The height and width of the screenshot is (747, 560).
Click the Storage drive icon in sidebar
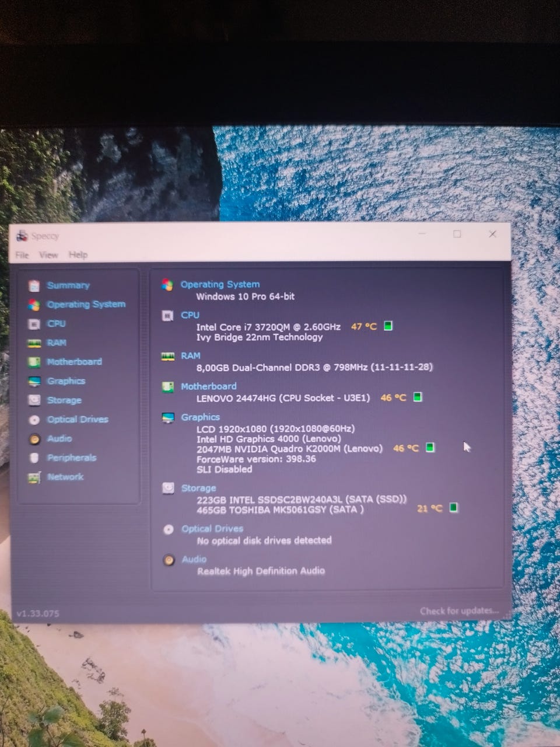[x=34, y=400]
